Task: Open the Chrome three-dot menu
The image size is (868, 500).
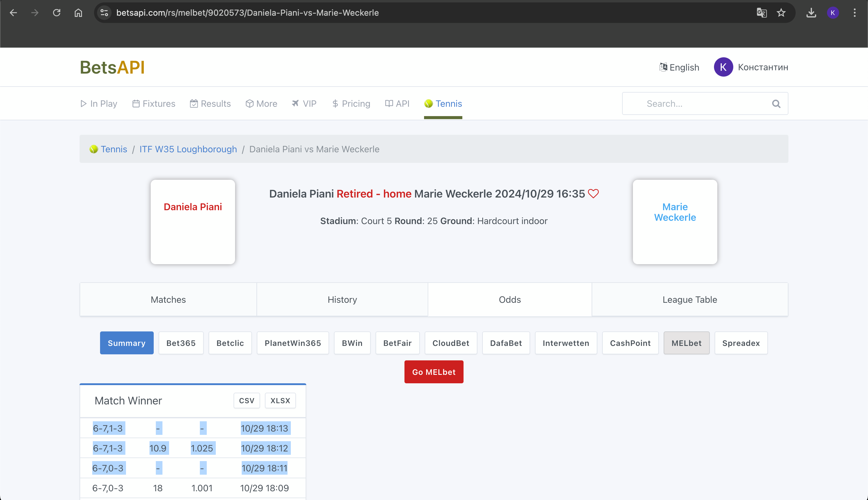Action: 855,13
